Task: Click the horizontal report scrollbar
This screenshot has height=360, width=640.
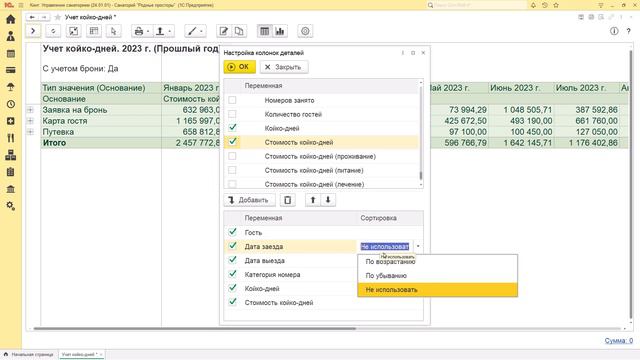Action: tap(194, 328)
